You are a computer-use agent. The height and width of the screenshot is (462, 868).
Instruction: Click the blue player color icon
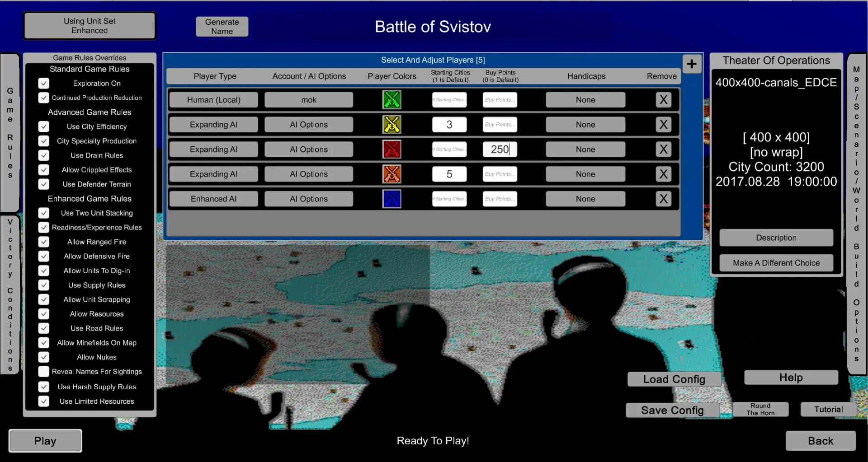point(392,199)
